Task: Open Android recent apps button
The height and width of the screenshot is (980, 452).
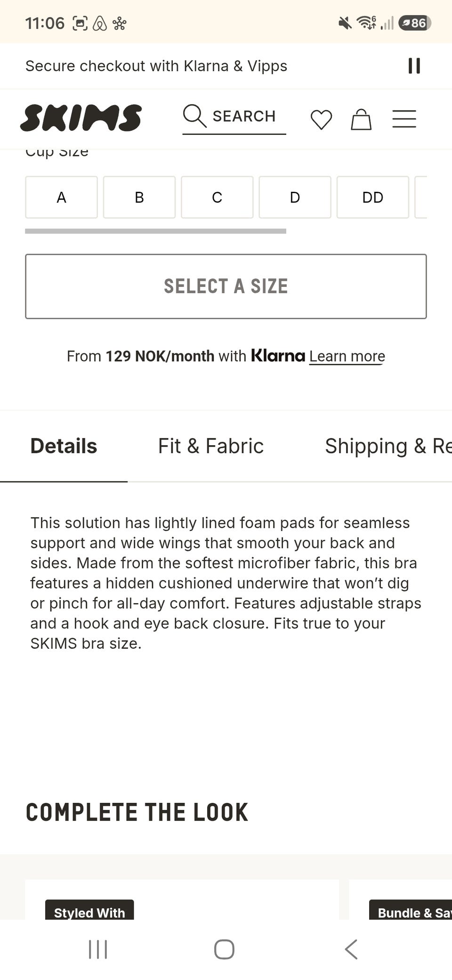Action: (x=98, y=949)
